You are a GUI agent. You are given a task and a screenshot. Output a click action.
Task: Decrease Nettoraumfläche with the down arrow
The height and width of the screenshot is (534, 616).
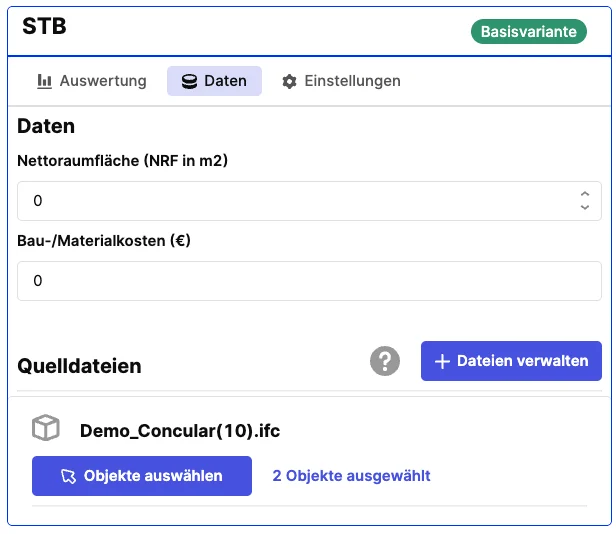point(585,207)
